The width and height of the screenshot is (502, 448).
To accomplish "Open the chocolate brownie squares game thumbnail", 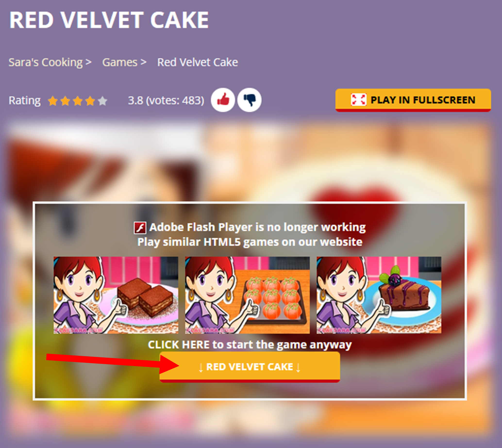I will 116,295.
